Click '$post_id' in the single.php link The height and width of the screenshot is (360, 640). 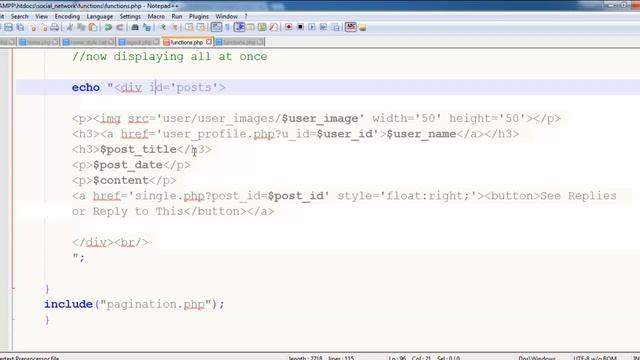point(296,196)
